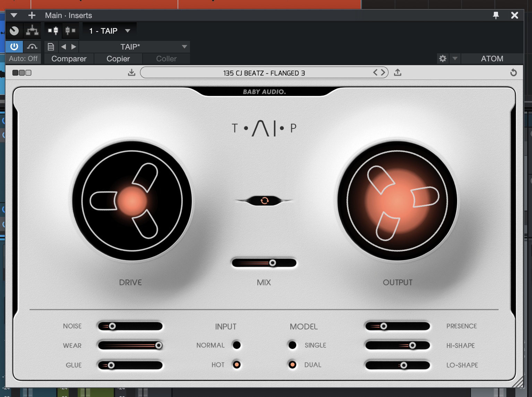Click the T·AI·P logo title
Viewport: 532px width, 397px height.
pos(264,128)
